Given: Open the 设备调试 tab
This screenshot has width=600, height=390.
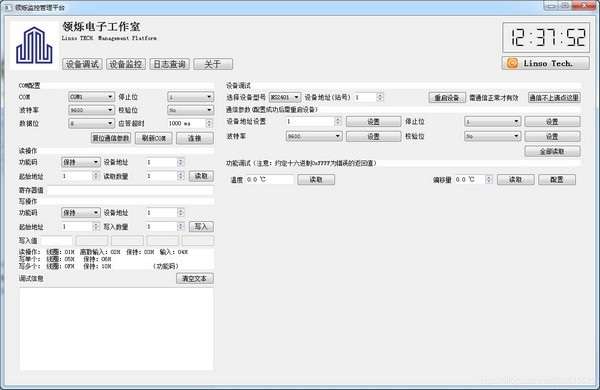Looking at the screenshot, I should [82, 64].
